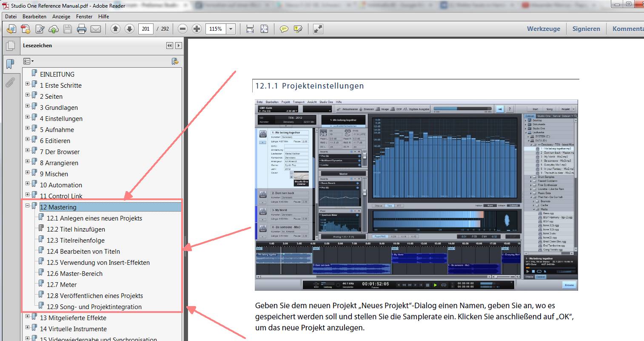Switch to read mode view icon
Image resolution: width=644 pixels, height=341 pixels.
pyautogui.click(x=318, y=29)
